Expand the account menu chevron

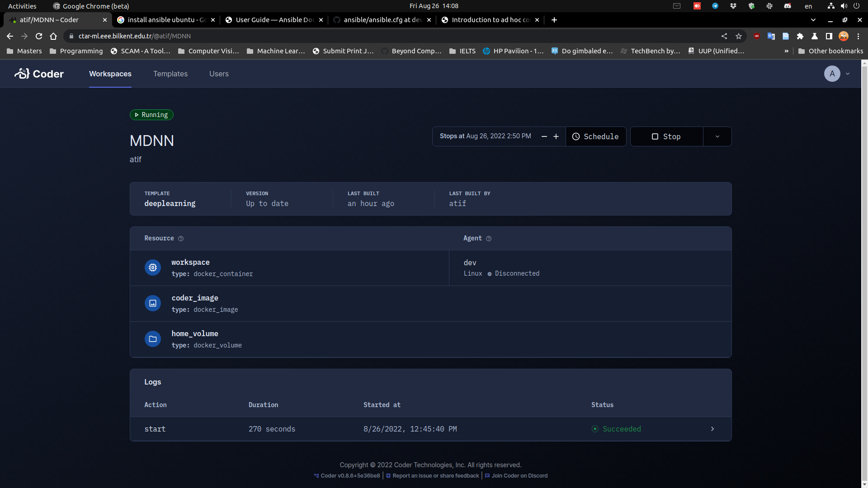tap(848, 74)
